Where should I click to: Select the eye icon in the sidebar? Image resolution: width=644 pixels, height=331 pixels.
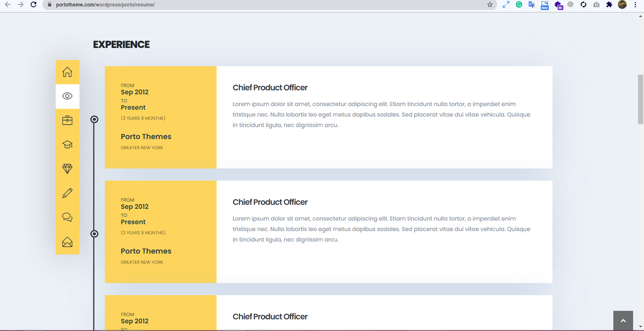[x=67, y=96]
